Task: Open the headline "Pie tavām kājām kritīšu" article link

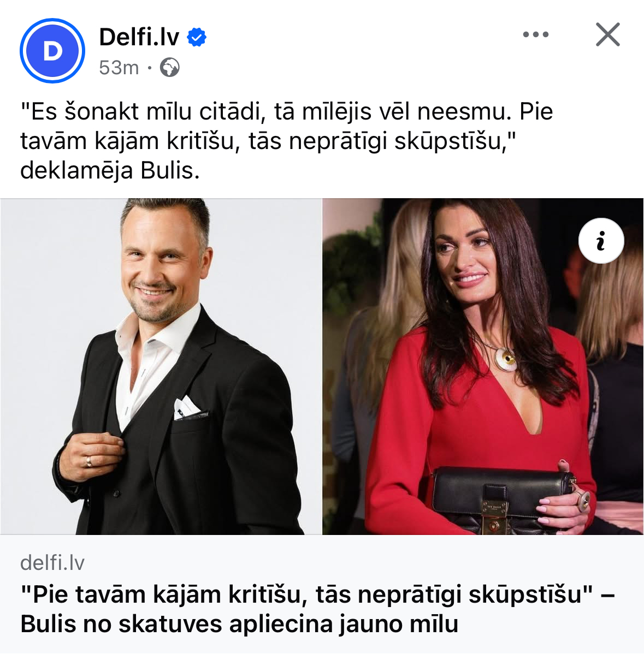Action: 318,609
